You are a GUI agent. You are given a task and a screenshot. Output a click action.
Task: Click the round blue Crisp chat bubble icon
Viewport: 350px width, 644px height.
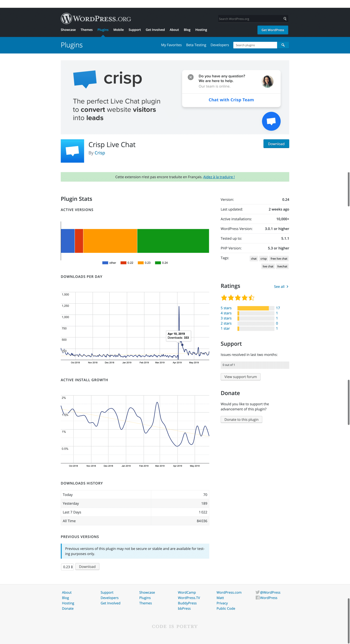click(271, 121)
